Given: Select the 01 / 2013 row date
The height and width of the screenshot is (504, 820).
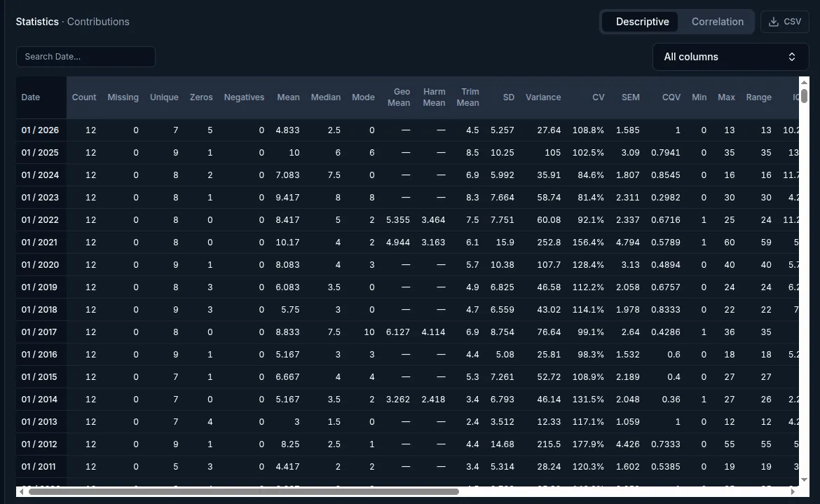Looking at the screenshot, I should 39,422.
